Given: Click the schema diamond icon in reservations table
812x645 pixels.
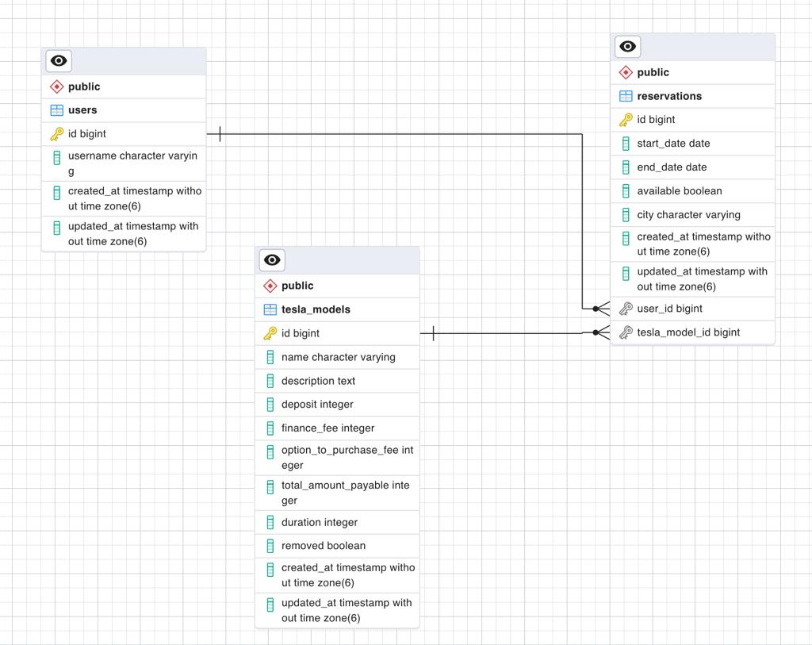Looking at the screenshot, I should tap(626, 72).
